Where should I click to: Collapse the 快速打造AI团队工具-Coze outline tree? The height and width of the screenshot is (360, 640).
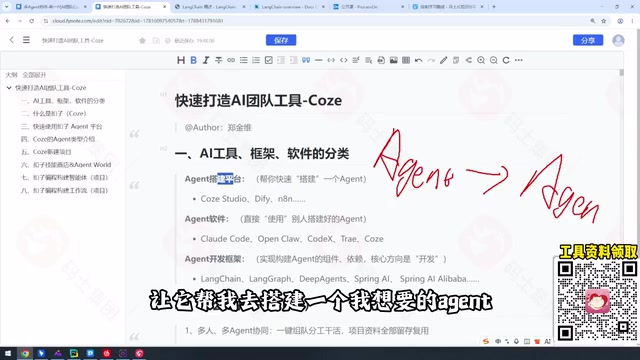coord(9,88)
